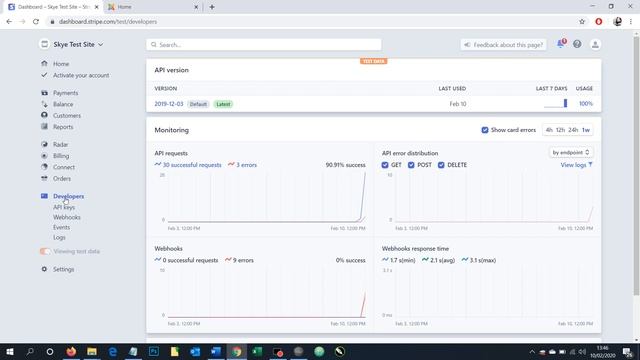Open the help question mark icon

click(577, 44)
